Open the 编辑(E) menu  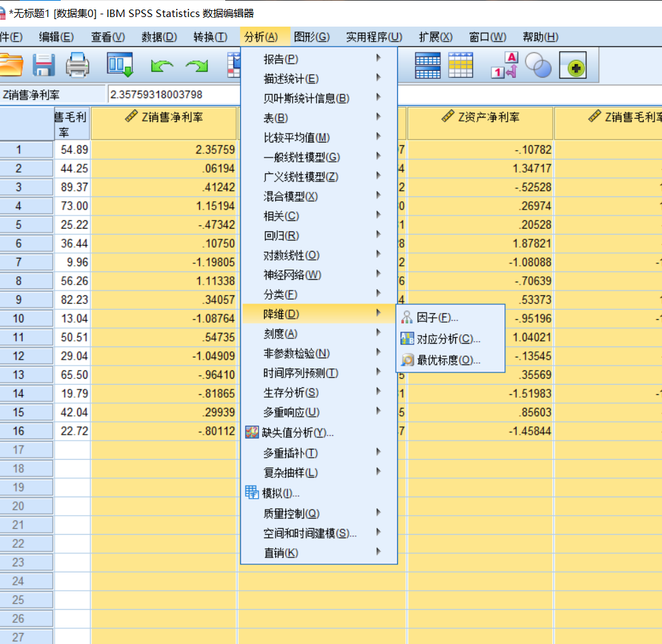point(56,37)
